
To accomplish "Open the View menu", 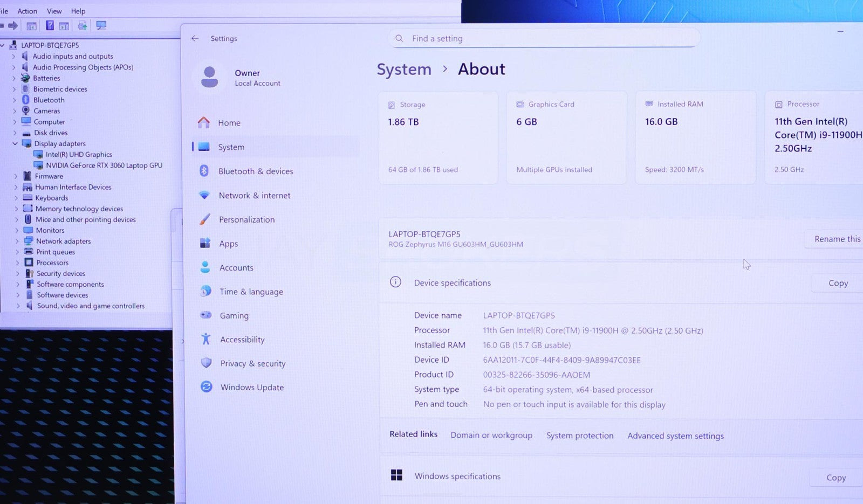I will 54,11.
